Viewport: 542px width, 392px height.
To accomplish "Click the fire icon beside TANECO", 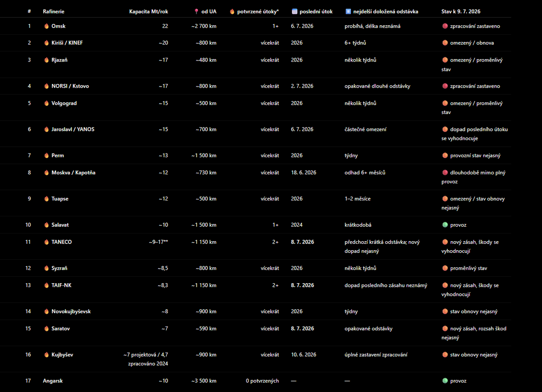I will pos(46,242).
